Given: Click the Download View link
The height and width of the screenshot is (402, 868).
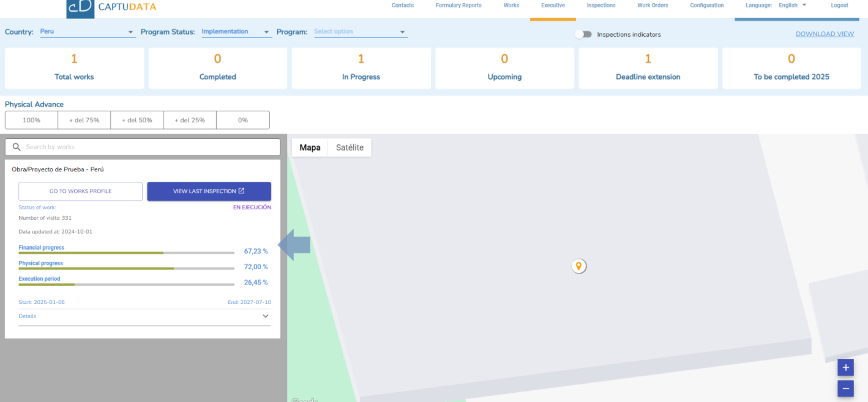Looking at the screenshot, I should [825, 34].
